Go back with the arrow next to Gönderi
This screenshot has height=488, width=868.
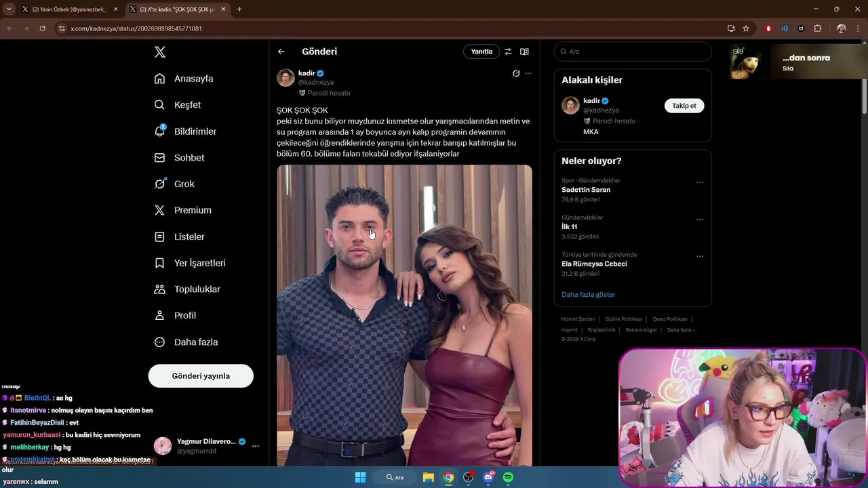coord(281,52)
